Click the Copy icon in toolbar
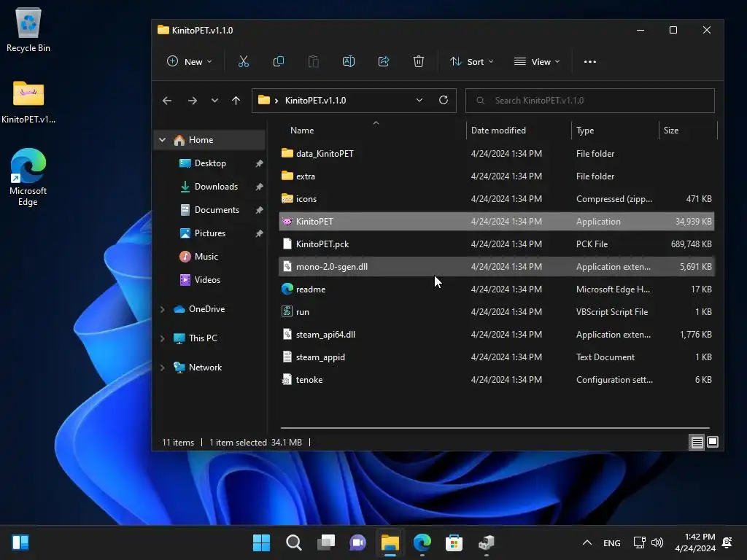The width and height of the screenshot is (747, 560). point(278,61)
